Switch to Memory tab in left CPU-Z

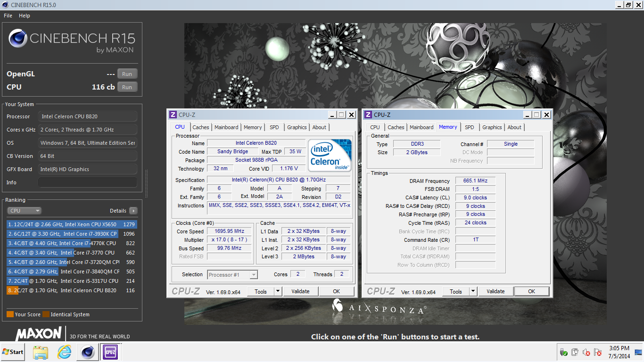click(x=253, y=127)
